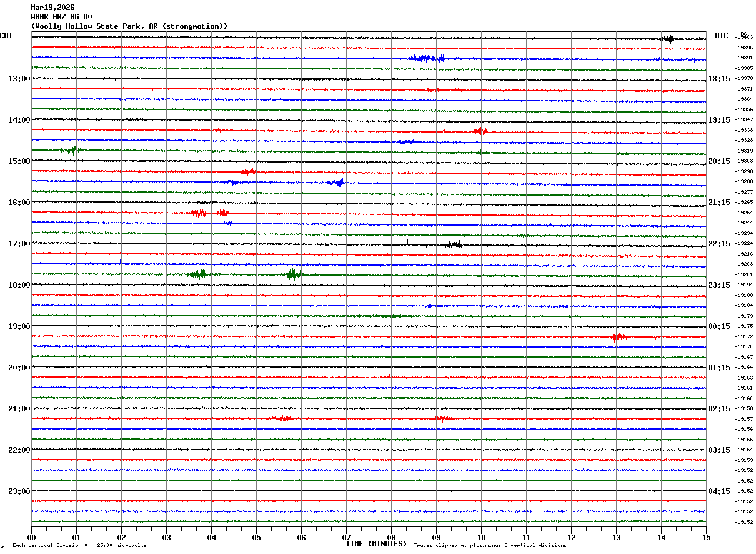Click the minute 03 axis tick label

click(166, 537)
